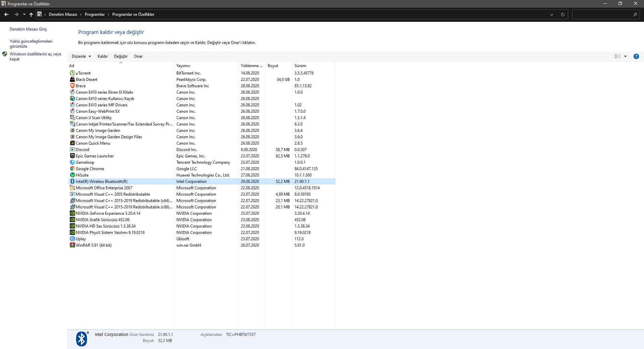Select Canon Easy-WebPrint EX row
This screenshot has width=644, height=349.
click(x=202, y=111)
